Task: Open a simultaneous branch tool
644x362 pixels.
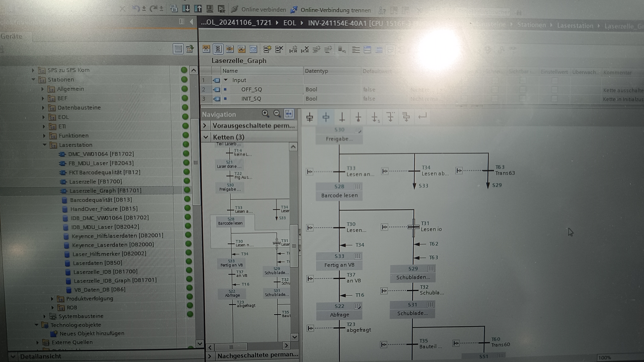Action: (406, 117)
